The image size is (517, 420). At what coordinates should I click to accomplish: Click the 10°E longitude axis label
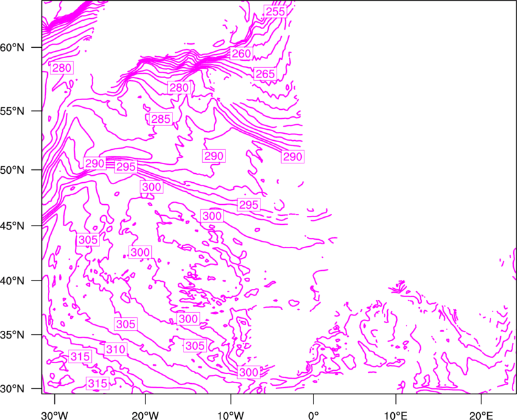click(396, 415)
